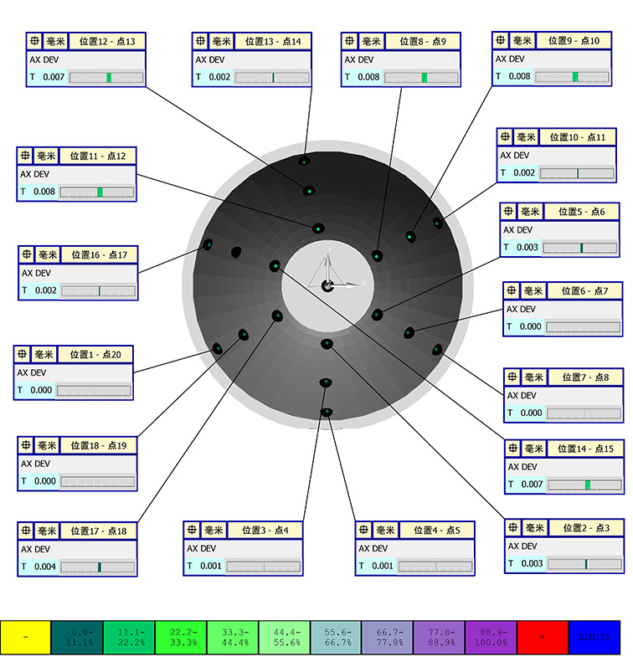Viewport: 633px width, 672px height.
Task: Click the position icon in the 位置3 - 点4 label
Action: [x=193, y=530]
